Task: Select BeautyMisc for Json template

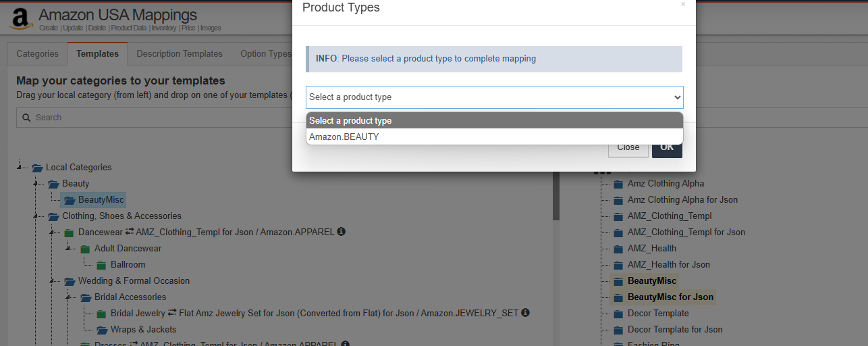Action: 670,297
